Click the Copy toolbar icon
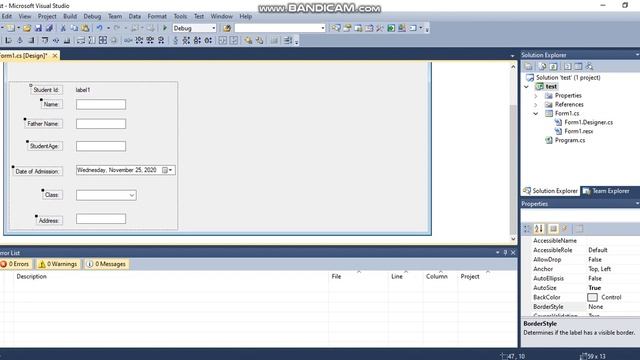Screen dimensions: 640x360 point(74,28)
